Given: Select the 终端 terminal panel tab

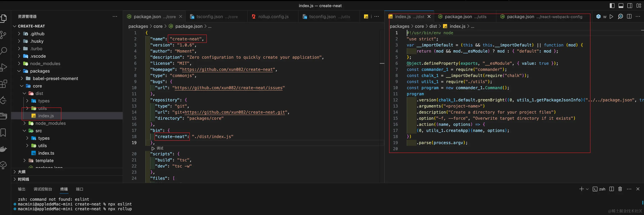Looking at the screenshot, I should tap(64, 189).
